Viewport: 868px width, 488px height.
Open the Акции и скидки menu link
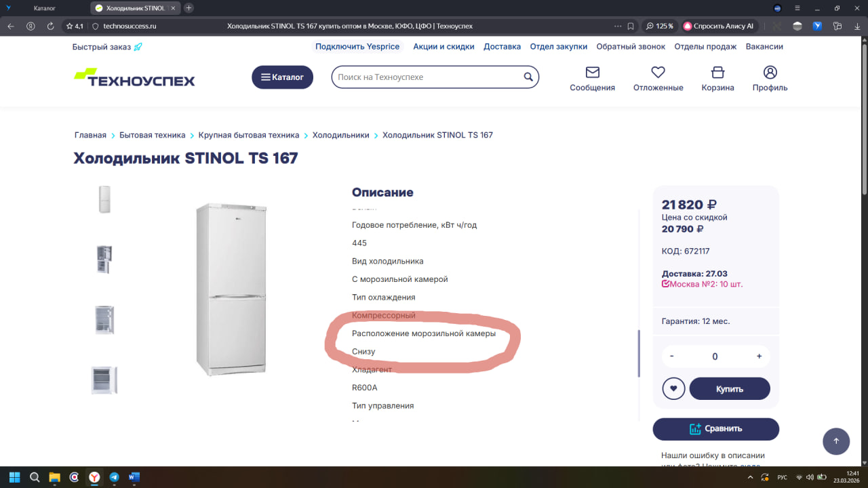click(x=443, y=47)
